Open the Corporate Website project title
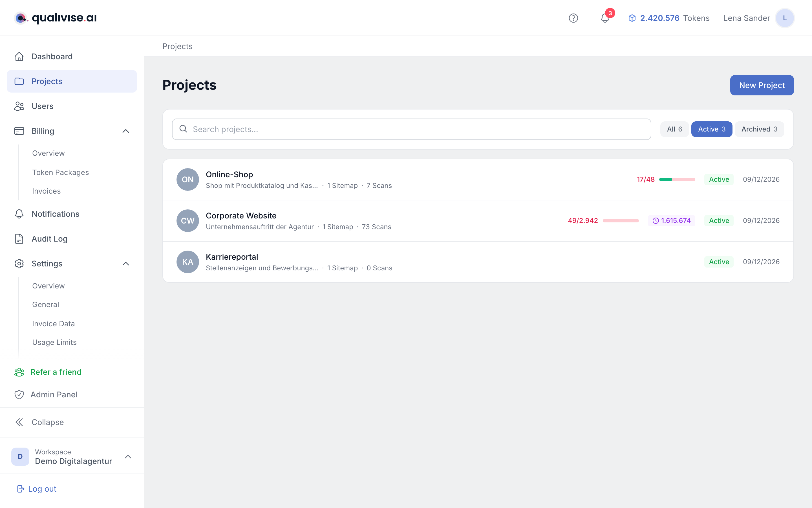This screenshot has width=812, height=508. point(241,216)
